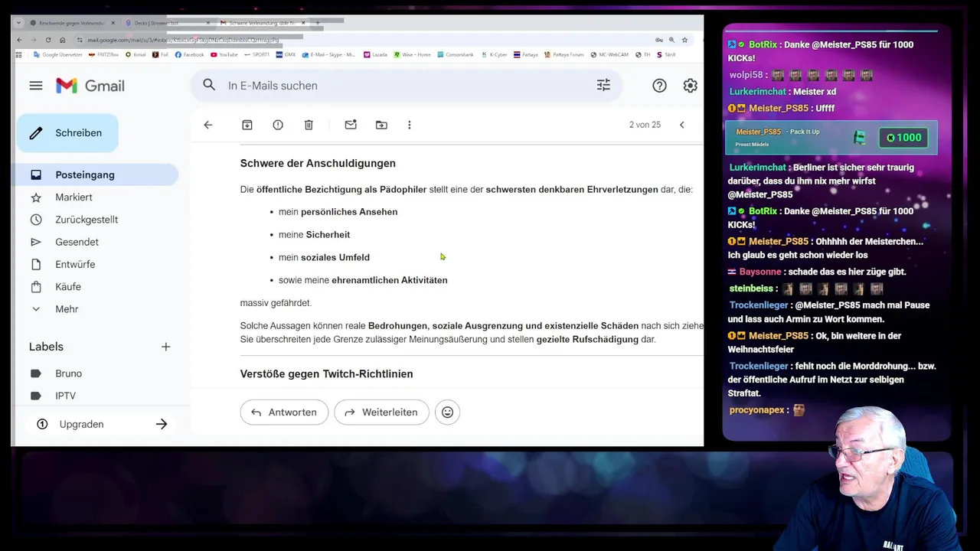Click the Weiterleiten forward button

coord(381,412)
